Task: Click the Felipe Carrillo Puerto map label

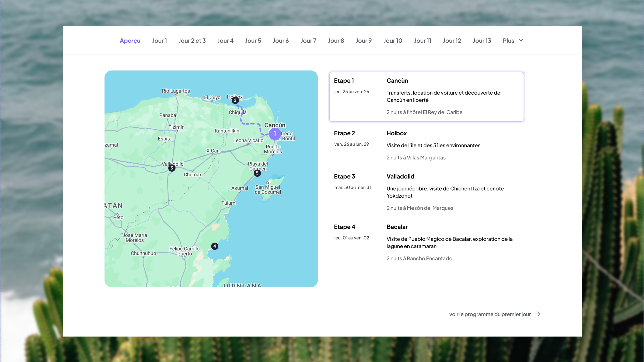Action: click(184, 251)
